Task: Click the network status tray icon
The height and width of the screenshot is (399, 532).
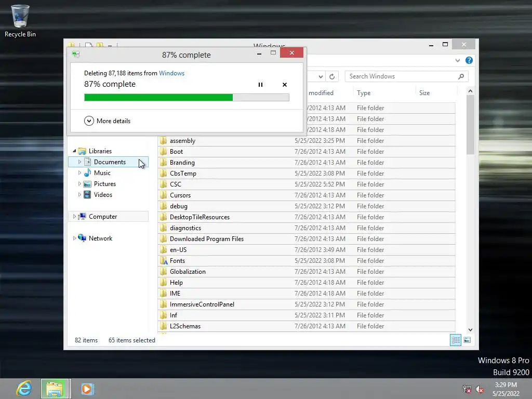Action: 467,389
